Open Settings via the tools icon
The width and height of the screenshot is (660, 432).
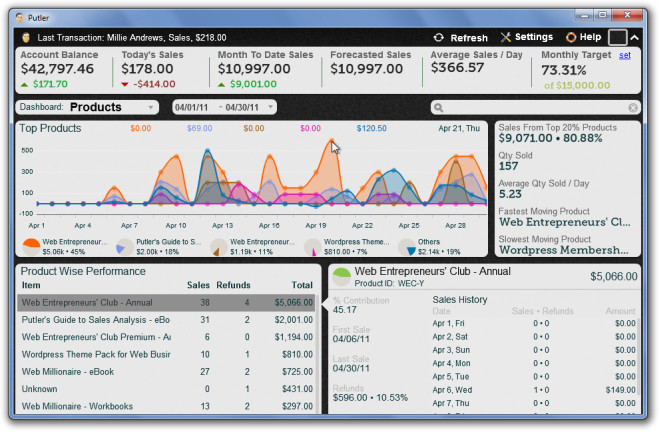pos(506,37)
